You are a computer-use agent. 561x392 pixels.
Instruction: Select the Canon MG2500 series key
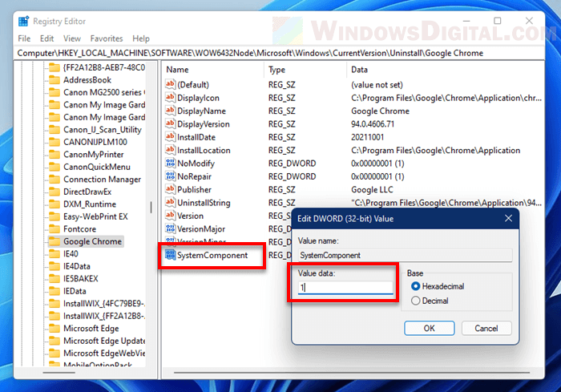[x=103, y=92]
